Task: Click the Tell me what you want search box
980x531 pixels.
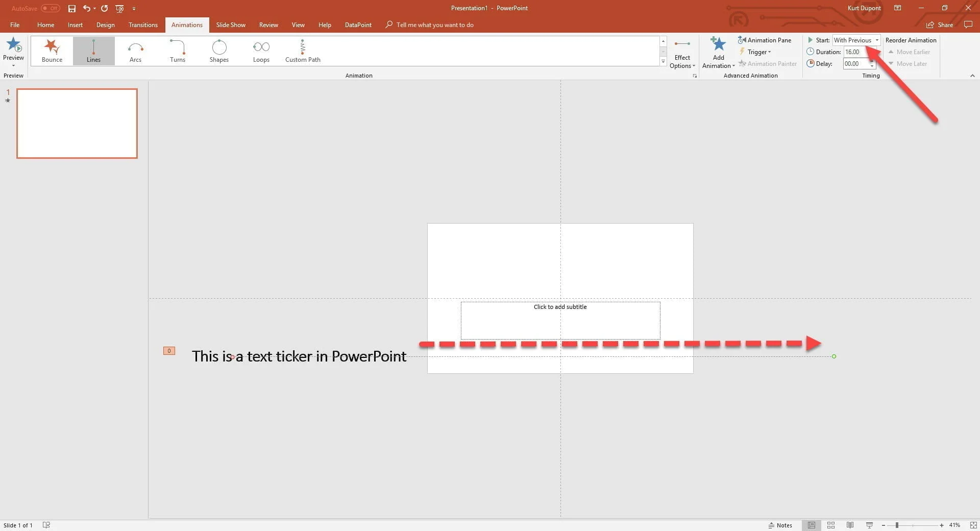Action: 434,25
